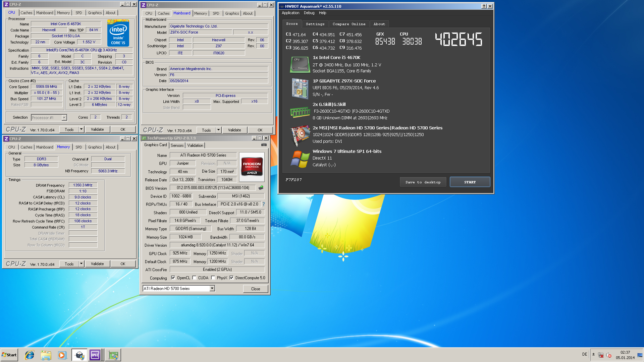The width and height of the screenshot is (644, 362).
Task: Toggle the CUDA checkbox
Action: 194,278
